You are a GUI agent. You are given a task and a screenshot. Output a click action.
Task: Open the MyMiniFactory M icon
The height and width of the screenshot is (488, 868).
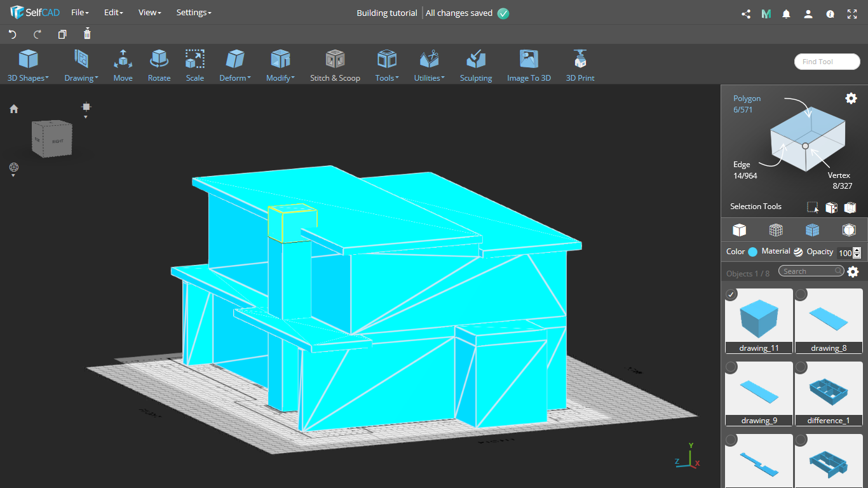pyautogui.click(x=766, y=13)
